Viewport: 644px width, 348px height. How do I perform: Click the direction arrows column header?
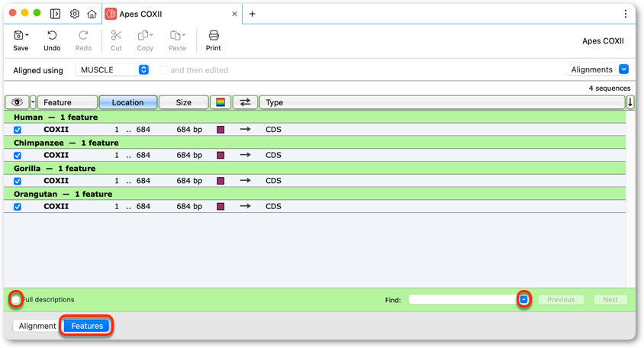[245, 102]
